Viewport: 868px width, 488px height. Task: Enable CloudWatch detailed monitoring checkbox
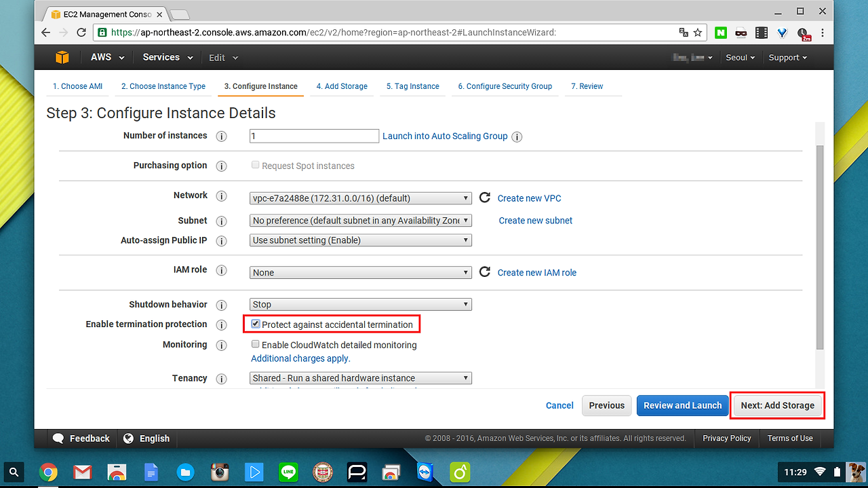coord(256,344)
